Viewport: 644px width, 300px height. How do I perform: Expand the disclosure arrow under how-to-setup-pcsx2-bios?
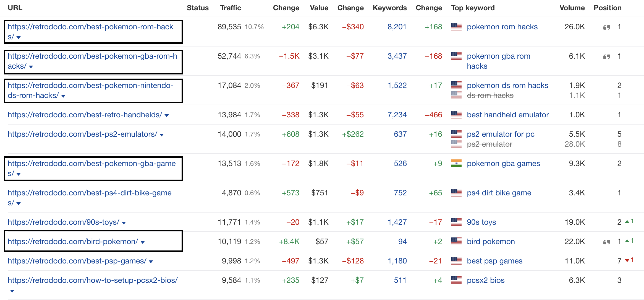click(12, 291)
